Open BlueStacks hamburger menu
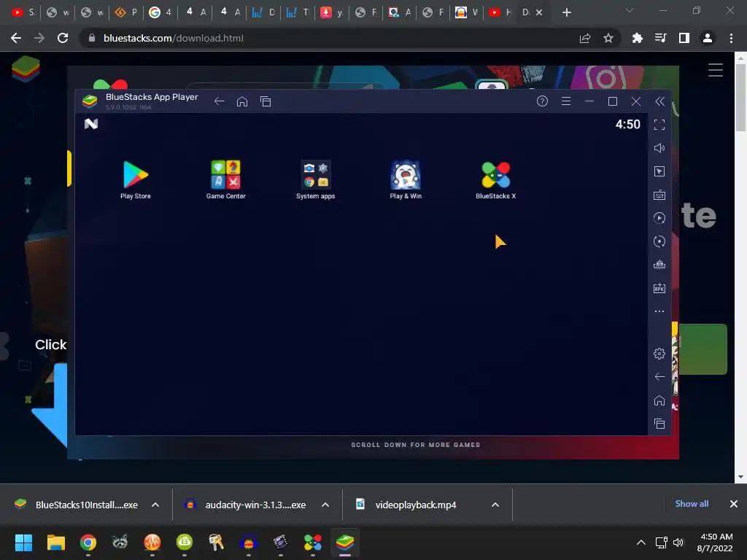The width and height of the screenshot is (747, 560). (566, 101)
